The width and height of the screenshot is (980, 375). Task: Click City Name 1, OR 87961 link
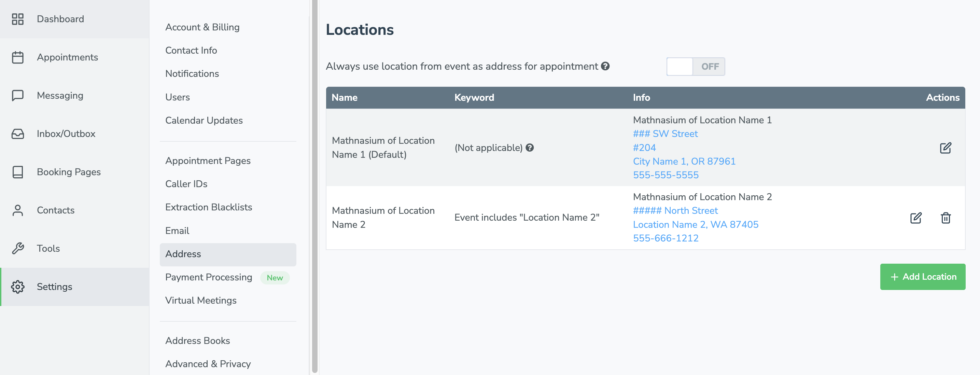pos(684,161)
